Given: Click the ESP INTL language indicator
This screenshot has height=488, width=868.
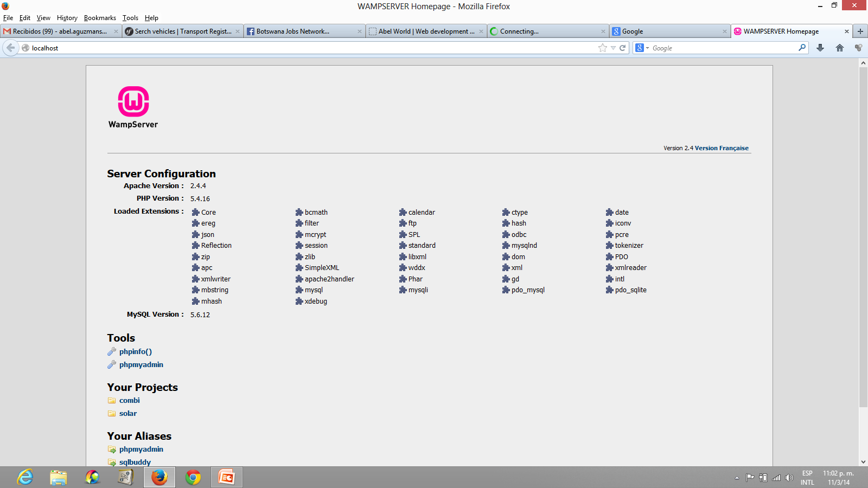Looking at the screenshot, I should (807, 478).
